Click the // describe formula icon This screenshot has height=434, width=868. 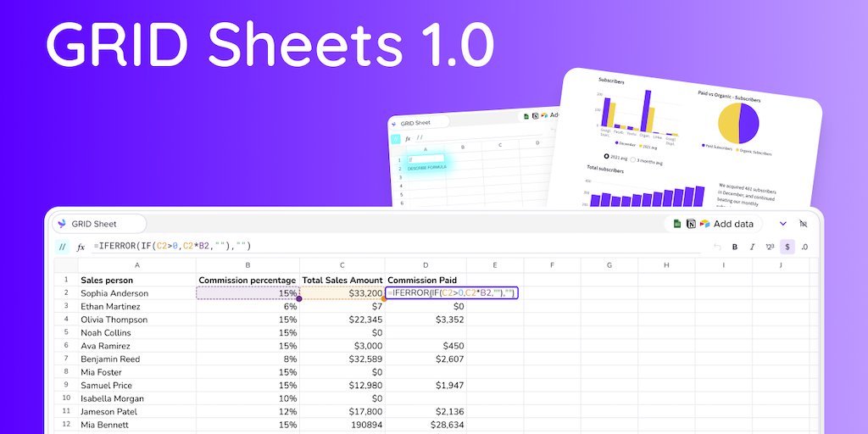(x=62, y=247)
